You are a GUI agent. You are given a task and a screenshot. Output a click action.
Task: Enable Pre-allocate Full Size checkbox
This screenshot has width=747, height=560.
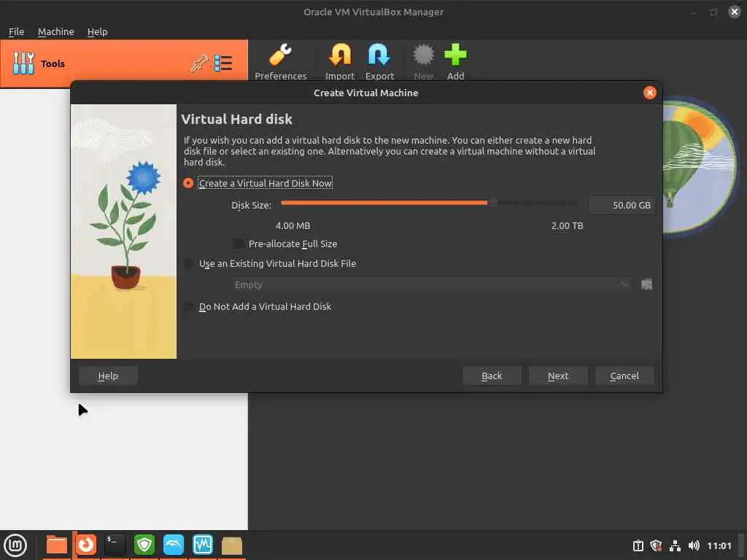point(238,244)
